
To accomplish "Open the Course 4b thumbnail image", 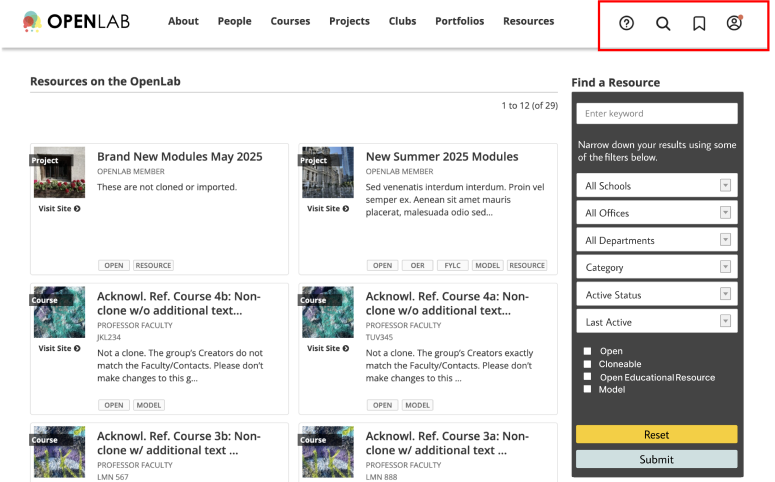I will (59, 313).
